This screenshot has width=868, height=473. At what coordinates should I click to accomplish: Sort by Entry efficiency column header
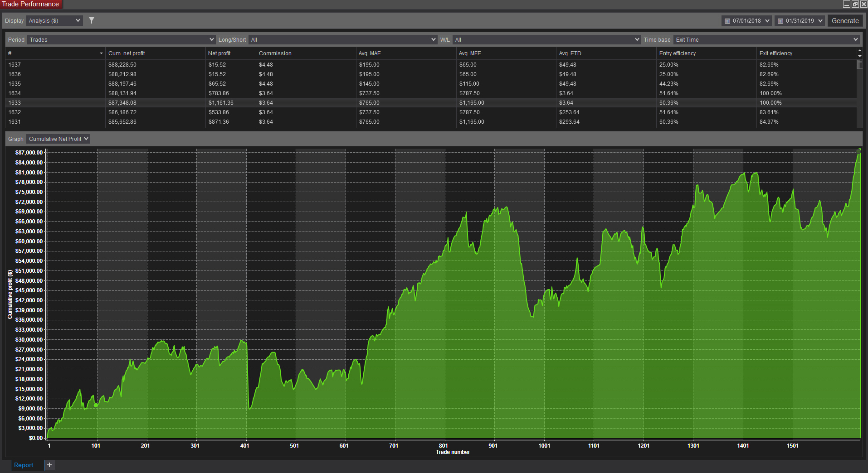[707, 53]
